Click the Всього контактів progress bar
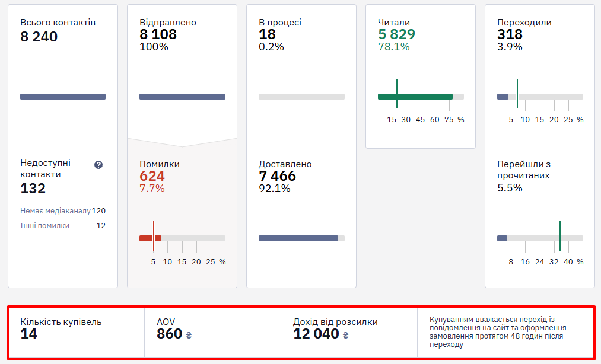The width and height of the screenshot is (601, 364). (63, 97)
